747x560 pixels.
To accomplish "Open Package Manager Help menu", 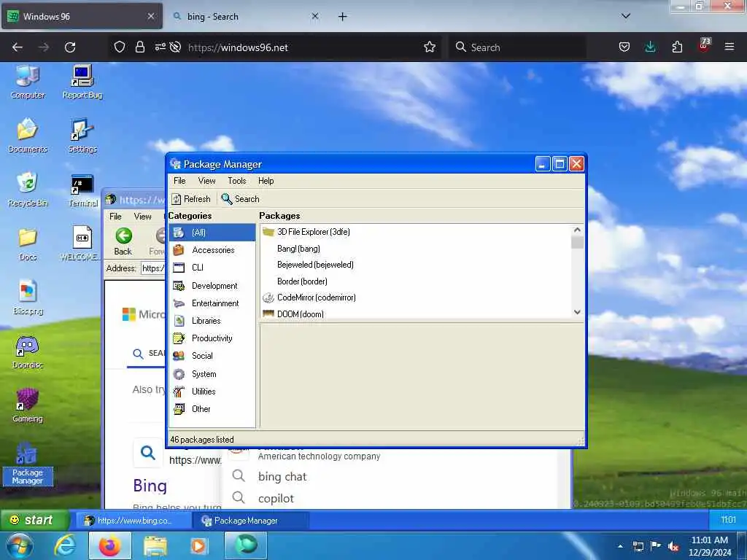I will click(x=266, y=181).
